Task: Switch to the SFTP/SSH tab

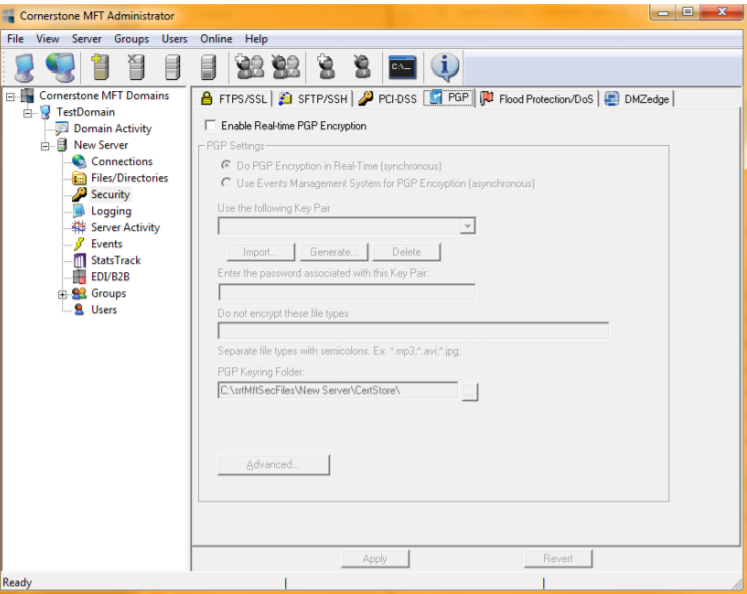Action: pos(313,99)
